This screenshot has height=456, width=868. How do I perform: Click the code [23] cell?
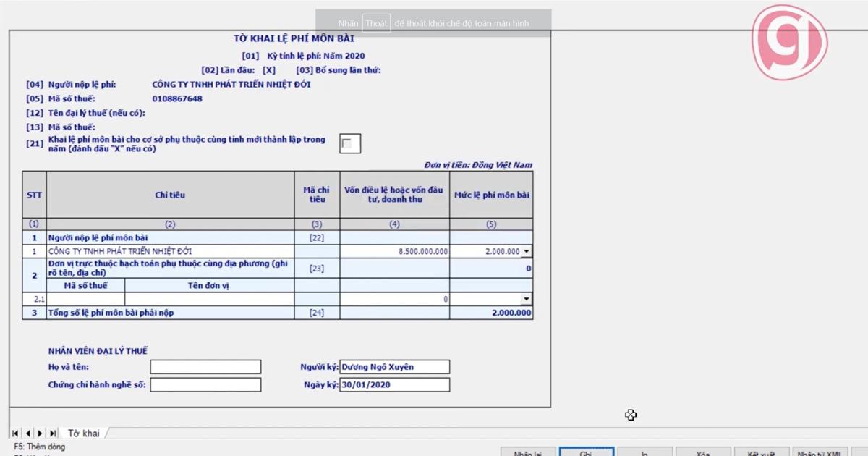point(317,269)
